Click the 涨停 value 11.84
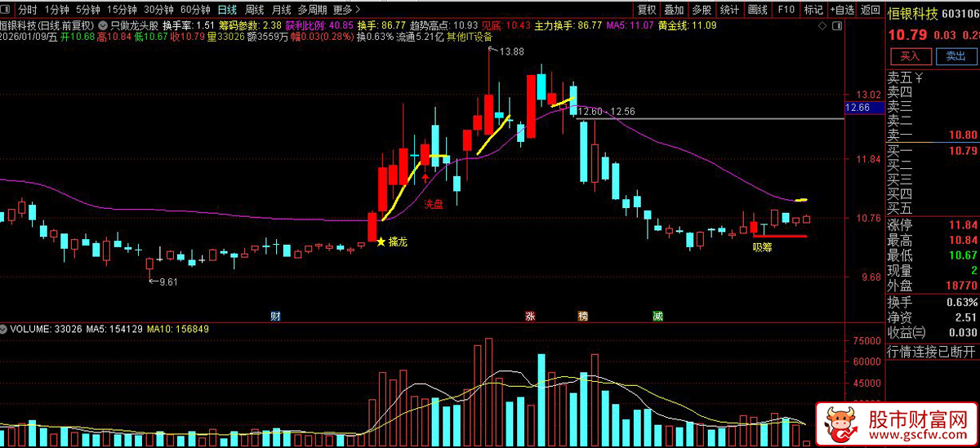 (964, 224)
